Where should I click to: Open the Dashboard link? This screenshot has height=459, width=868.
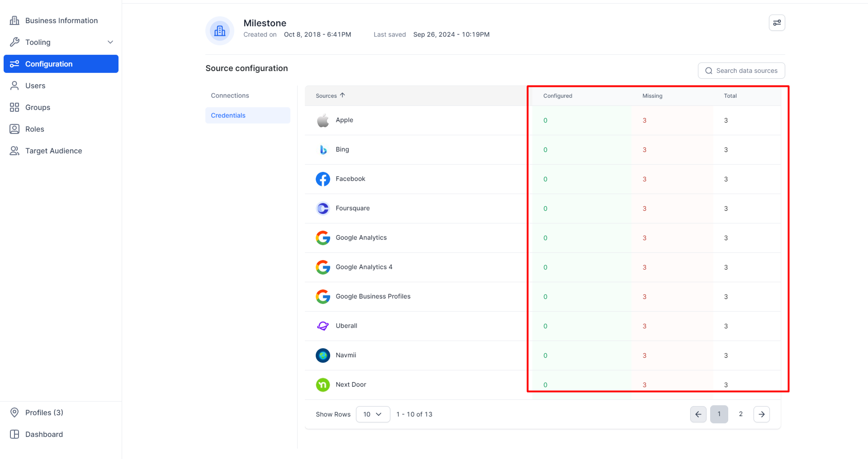[61, 434]
